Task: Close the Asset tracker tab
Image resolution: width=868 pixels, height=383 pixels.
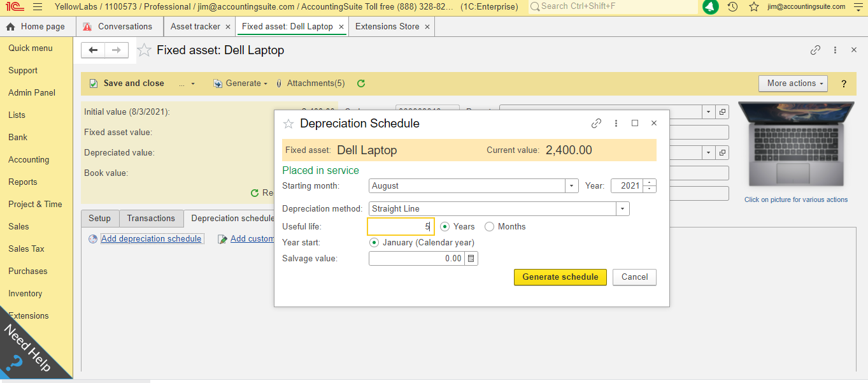Action: tap(228, 27)
